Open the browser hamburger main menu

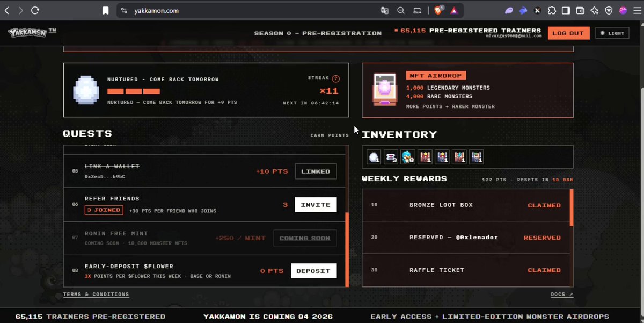click(x=637, y=10)
